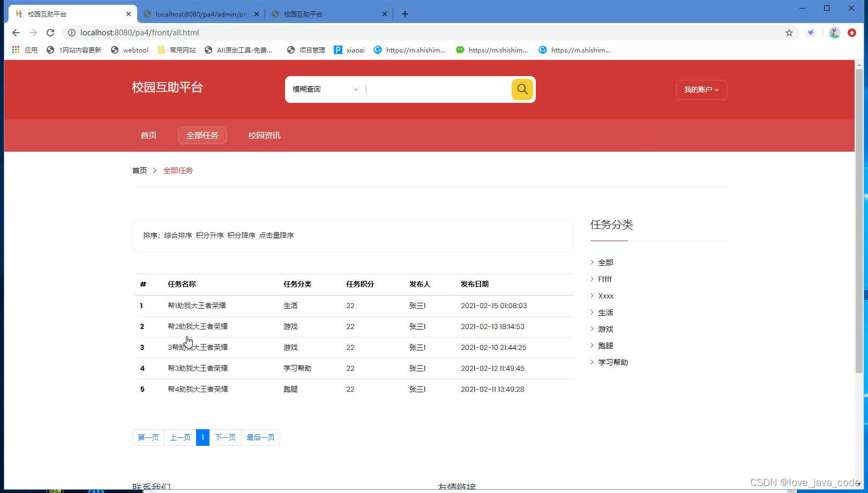Open the 项目管理 bookmark
Screen dimensions: 868x493
306,50
